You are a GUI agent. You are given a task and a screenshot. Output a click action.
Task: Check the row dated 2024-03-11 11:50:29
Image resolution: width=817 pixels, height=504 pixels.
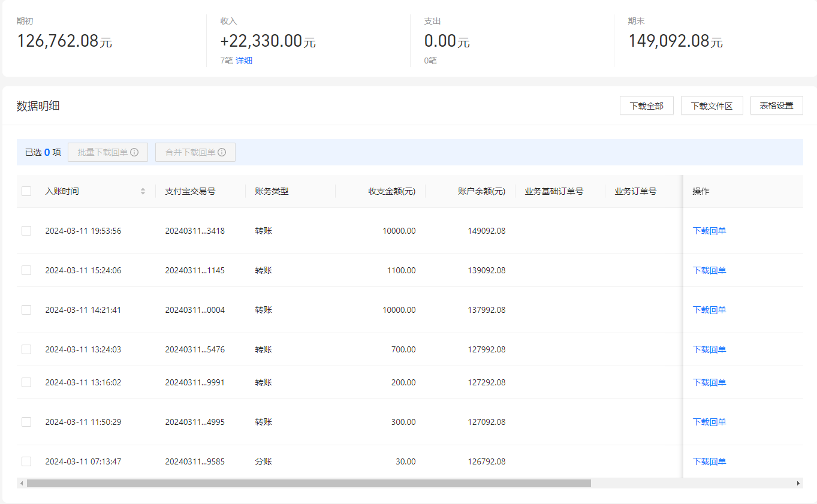coord(26,422)
